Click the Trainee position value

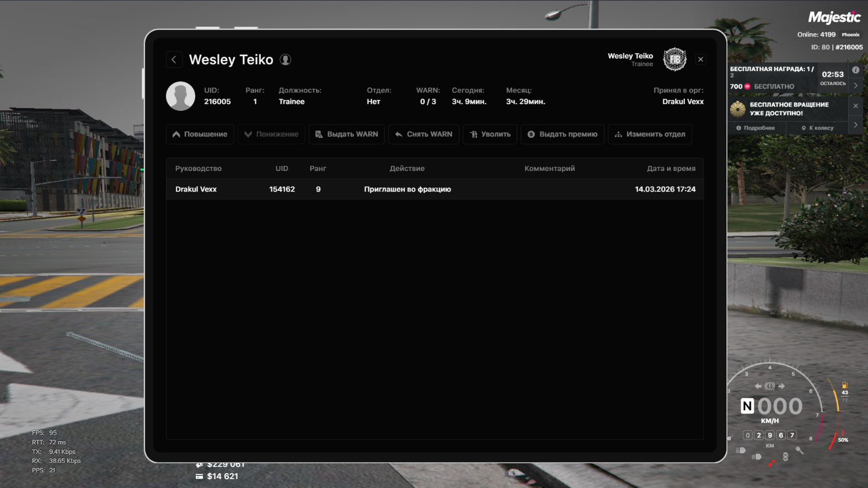click(292, 101)
